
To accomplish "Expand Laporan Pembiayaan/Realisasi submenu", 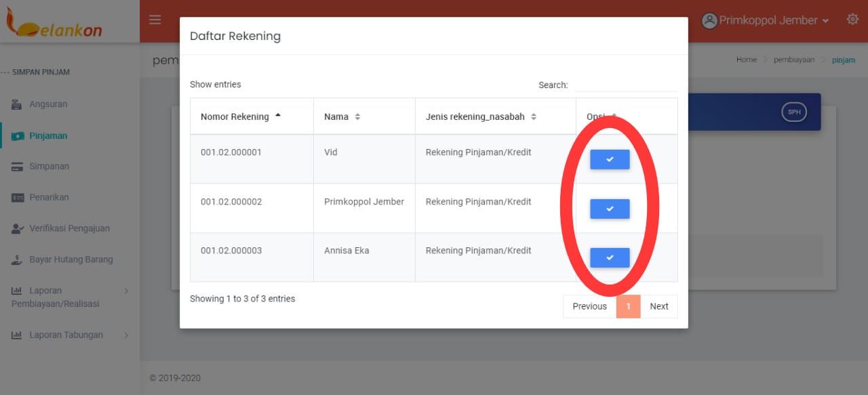I will 68,297.
